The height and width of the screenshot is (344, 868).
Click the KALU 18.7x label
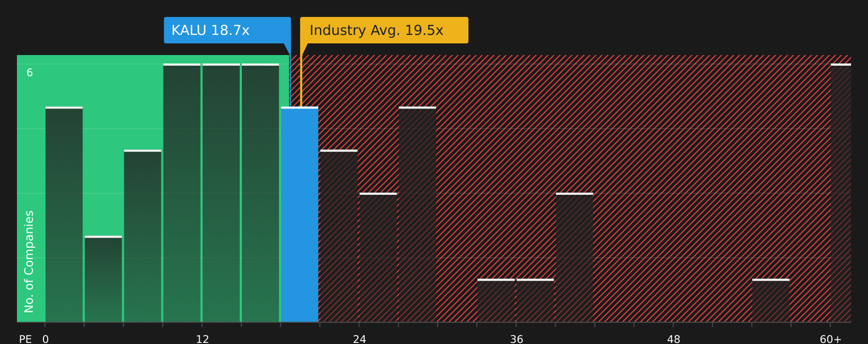coord(227,30)
